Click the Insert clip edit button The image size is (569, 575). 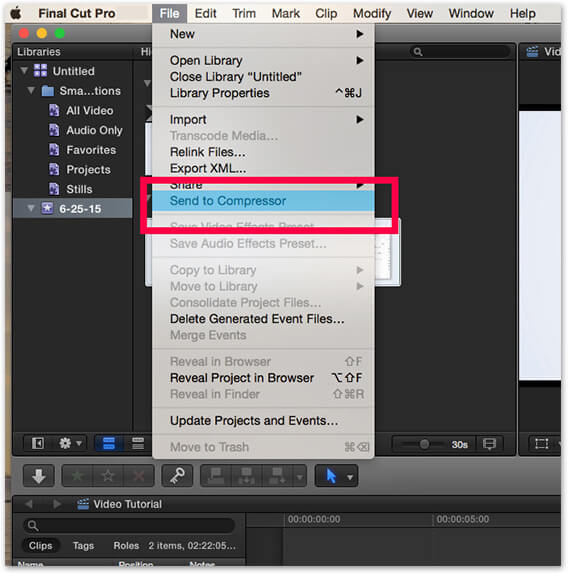(x=247, y=476)
